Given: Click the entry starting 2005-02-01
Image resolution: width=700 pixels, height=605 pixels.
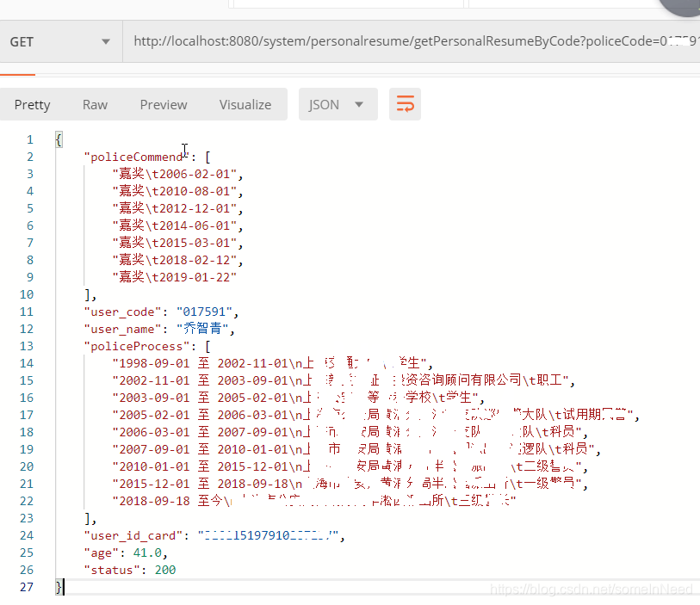Looking at the screenshot, I should pyautogui.click(x=373, y=416).
